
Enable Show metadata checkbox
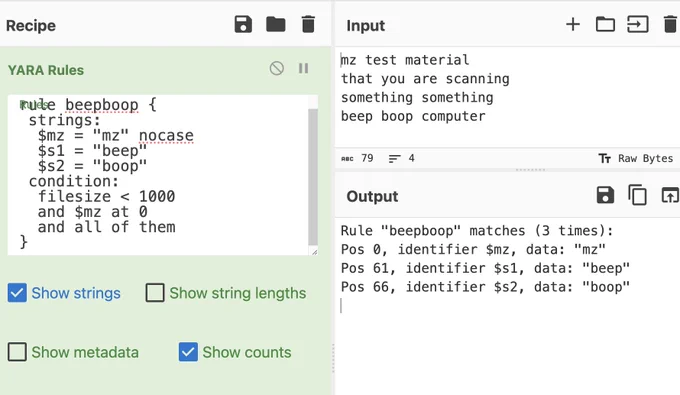[17, 352]
